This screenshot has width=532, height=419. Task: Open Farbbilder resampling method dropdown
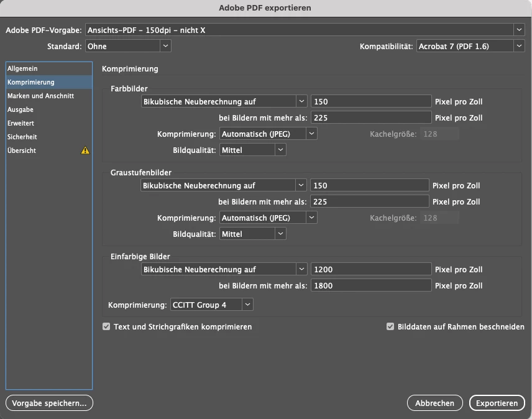click(x=224, y=101)
